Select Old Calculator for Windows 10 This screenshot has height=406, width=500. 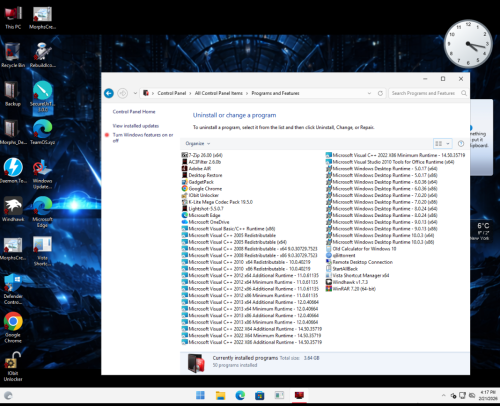coord(361,249)
